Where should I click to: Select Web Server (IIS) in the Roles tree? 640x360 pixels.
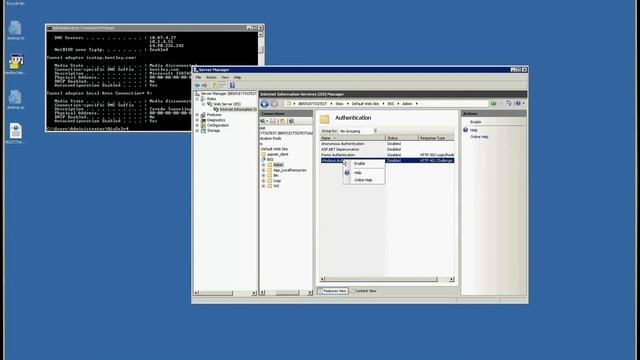tap(227, 104)
